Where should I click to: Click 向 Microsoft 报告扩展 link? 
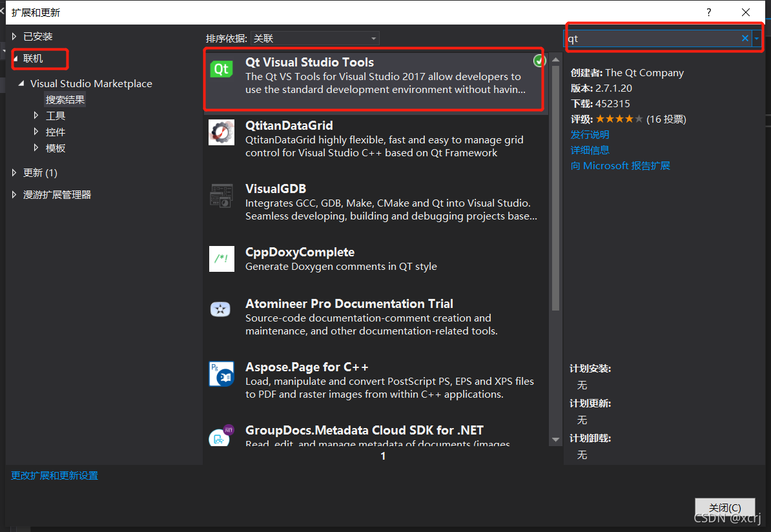pos(620,166)
